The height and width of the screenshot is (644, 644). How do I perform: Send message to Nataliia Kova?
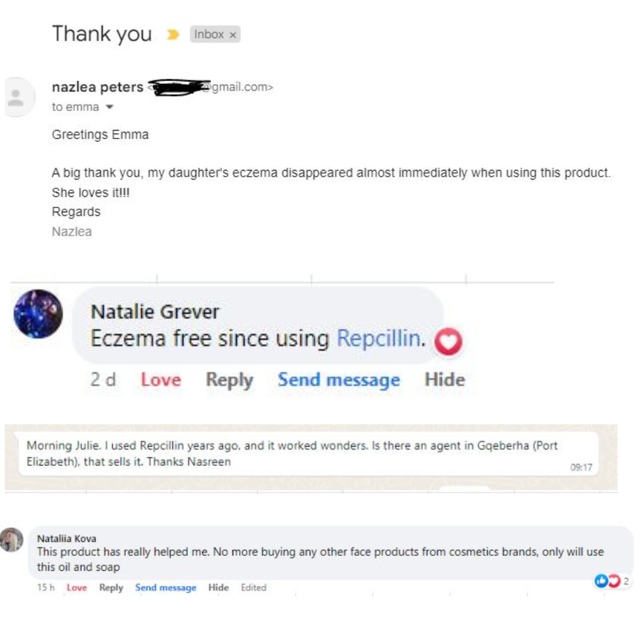pos(165,587)
